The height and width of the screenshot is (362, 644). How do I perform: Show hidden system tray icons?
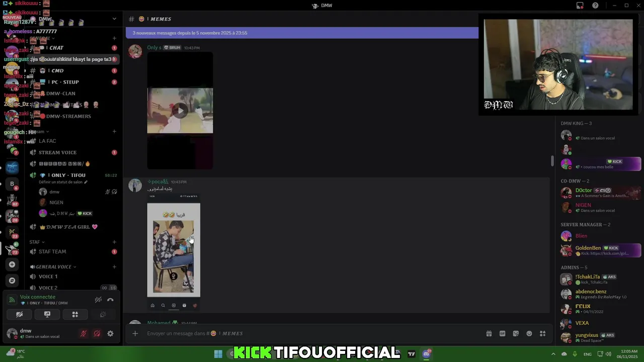553,354
